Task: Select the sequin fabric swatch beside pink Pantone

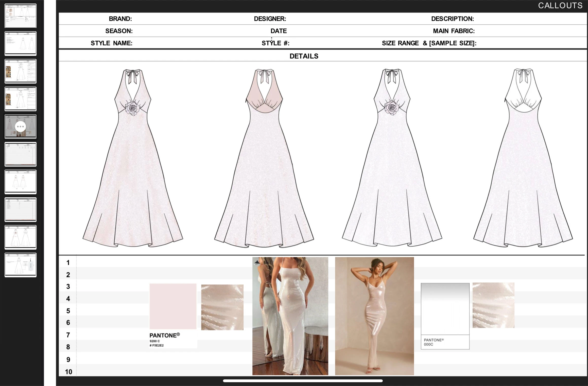Action: pos(222,307)
